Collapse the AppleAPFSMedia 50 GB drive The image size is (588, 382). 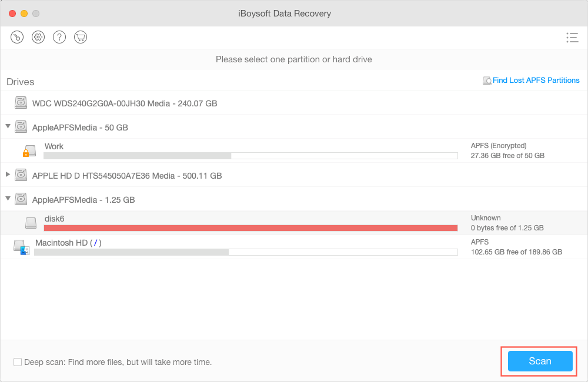(8, 126)
